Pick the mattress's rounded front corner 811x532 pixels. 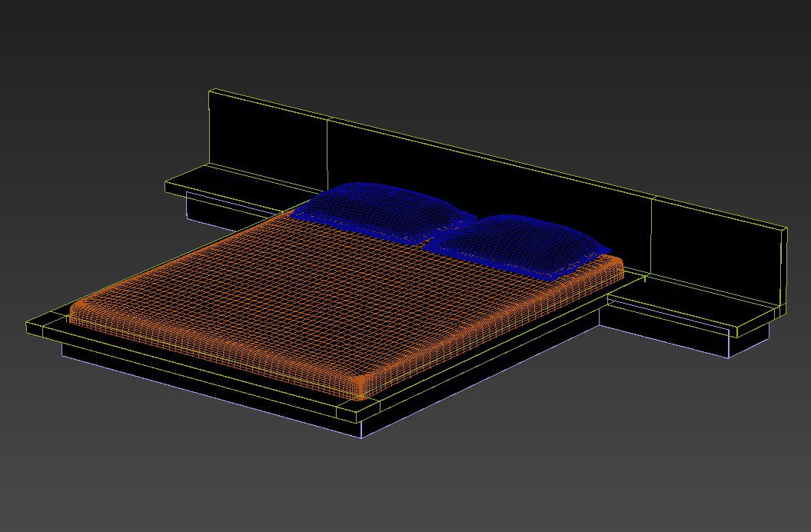point(361,387)
